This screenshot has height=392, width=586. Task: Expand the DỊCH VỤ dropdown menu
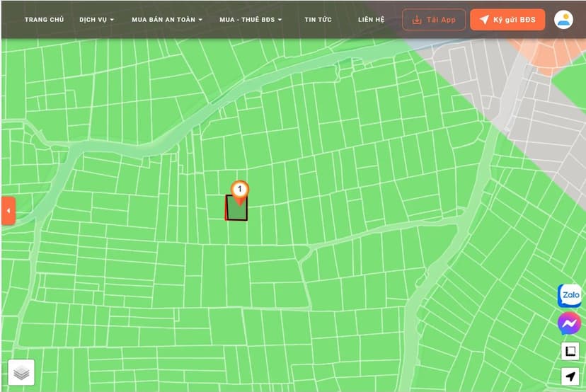click(x=96, y=19)
